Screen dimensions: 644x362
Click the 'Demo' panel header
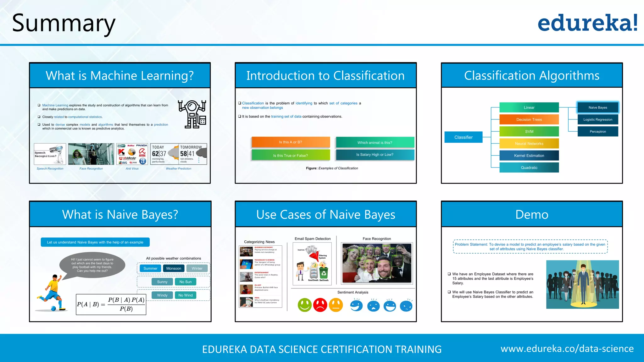point(532,215)
